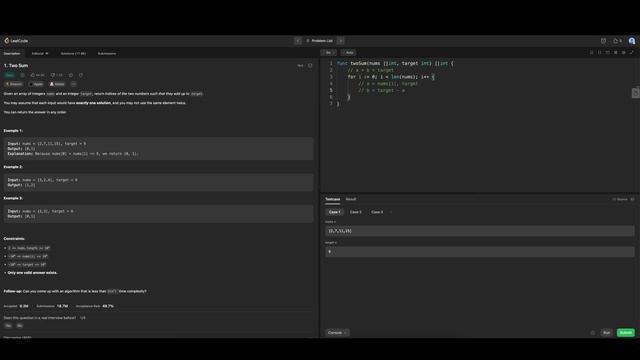Click the nums input field
The image size is (640, 360).
[480, 231]
